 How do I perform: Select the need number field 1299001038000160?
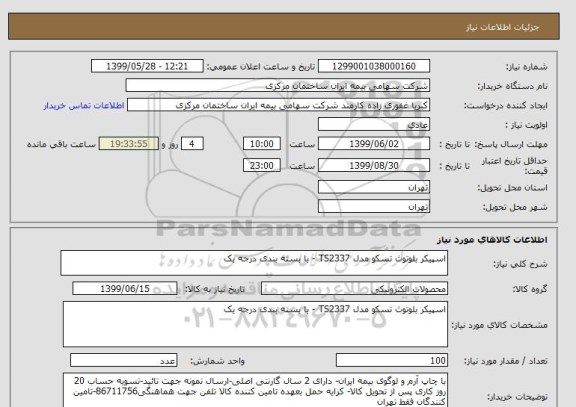tap(374, 66)
